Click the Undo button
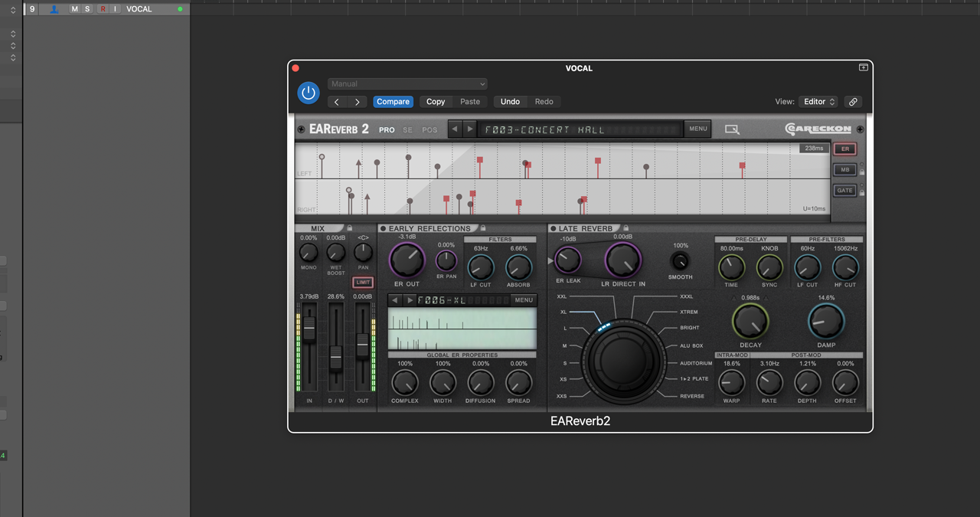Screen dimensions: 980x517 click(x=510, y=102)
